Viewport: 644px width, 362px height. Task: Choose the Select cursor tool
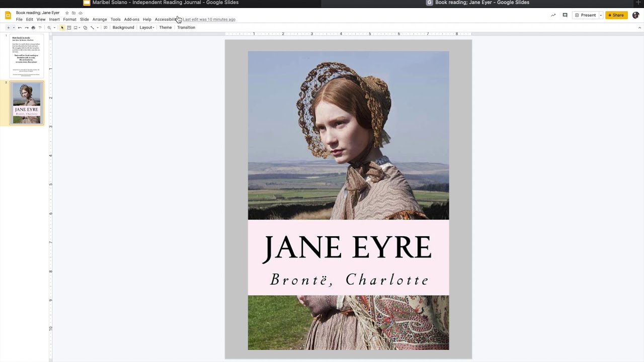point(62,28)
